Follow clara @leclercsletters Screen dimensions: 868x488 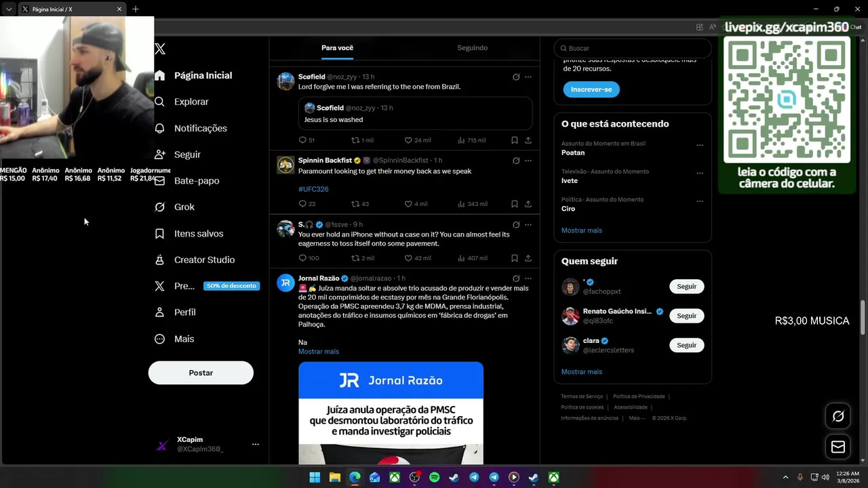click(686, 345)
